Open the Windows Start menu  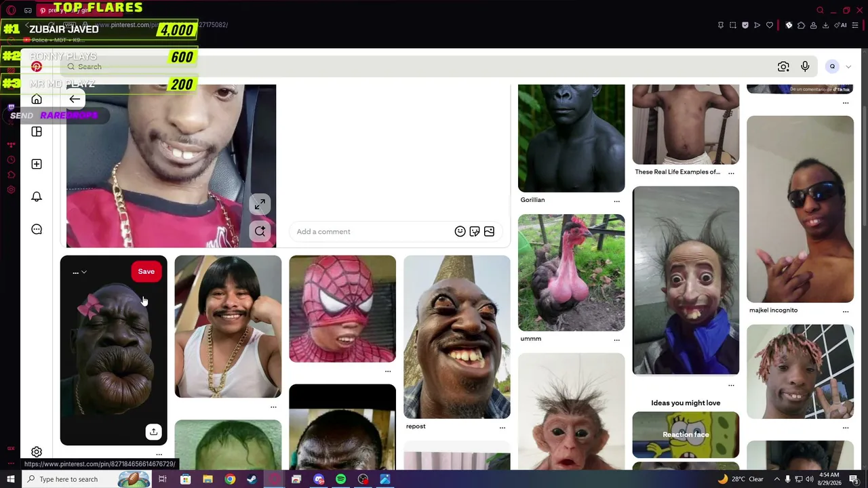pos(10,479)
